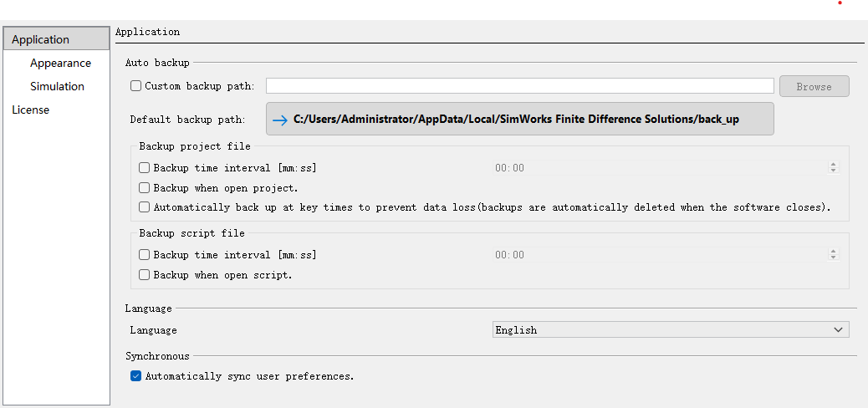
Task: Check Backup when open project
Action: coord(145,188)
